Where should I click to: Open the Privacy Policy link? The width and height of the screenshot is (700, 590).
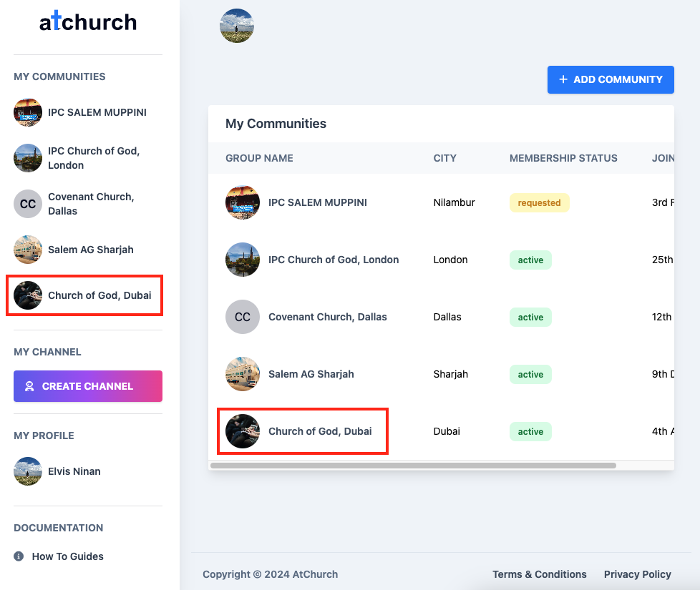[x=637, y=574]
